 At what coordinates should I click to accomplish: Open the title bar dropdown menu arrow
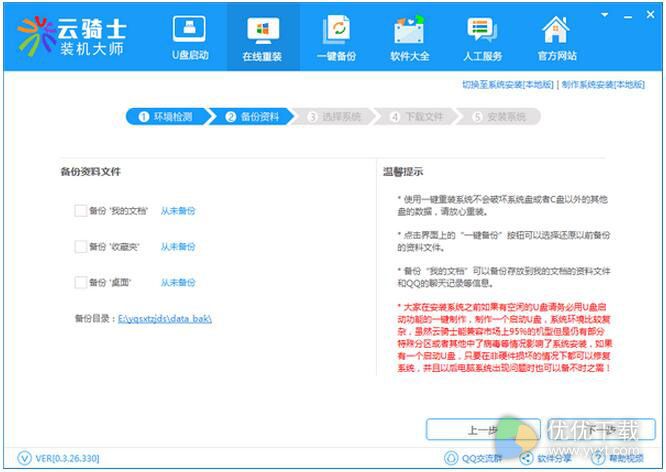604,15
